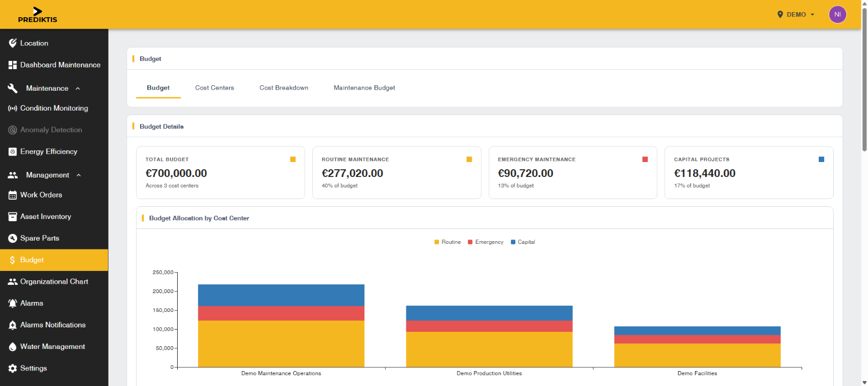
Task: Navigate to Work Orders
Action: (x=54, y=195)
